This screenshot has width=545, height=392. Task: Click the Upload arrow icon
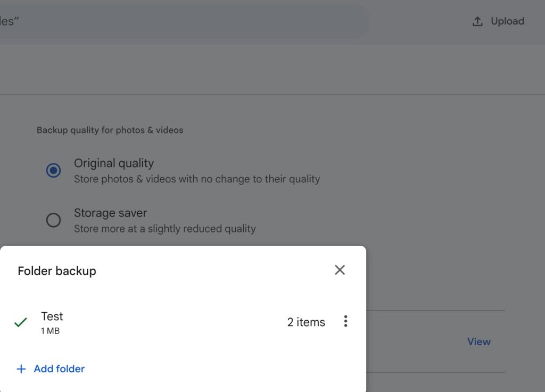pyautogui.click(x=477, y=21)
